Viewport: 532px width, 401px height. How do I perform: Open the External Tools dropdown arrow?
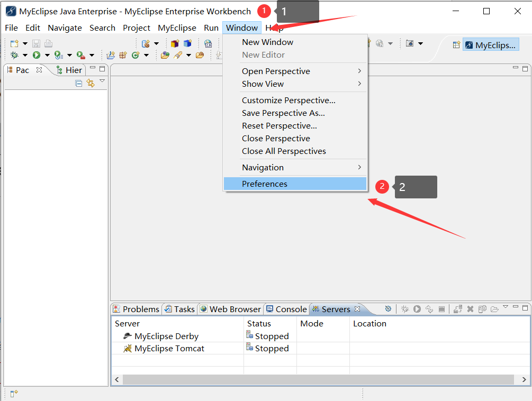coord(92,55)
